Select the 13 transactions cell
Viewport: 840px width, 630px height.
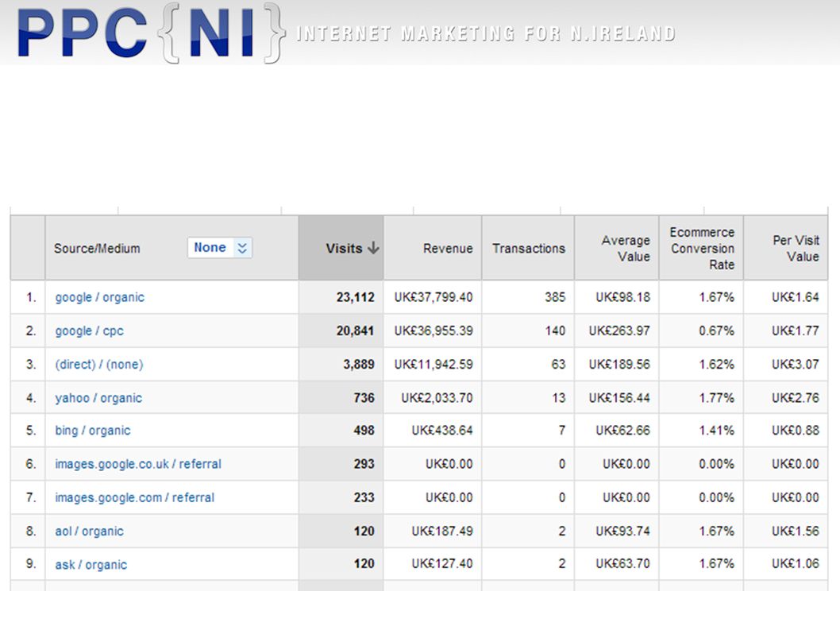click(528, 398)
